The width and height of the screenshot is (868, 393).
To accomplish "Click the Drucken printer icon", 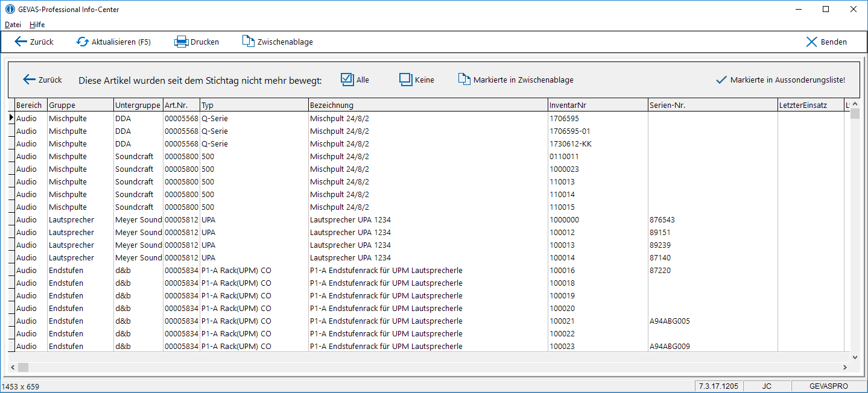I will [x=182, y=42].
